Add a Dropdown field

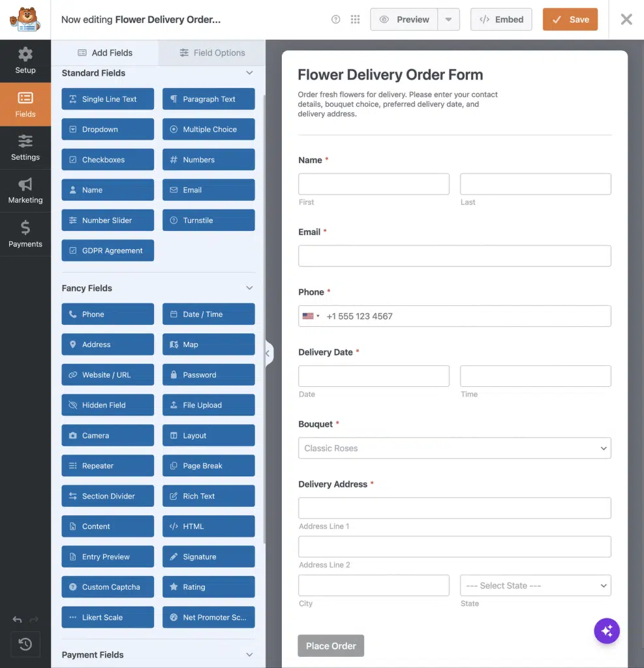(x=108, y=129)
